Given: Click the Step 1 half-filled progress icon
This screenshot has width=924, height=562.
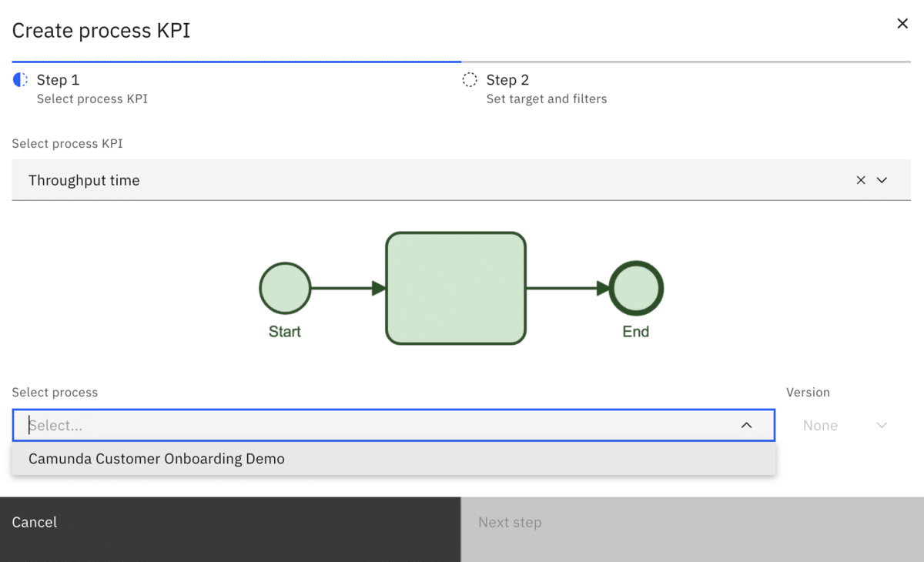Looking at the screenshot, I should (21, 80).
